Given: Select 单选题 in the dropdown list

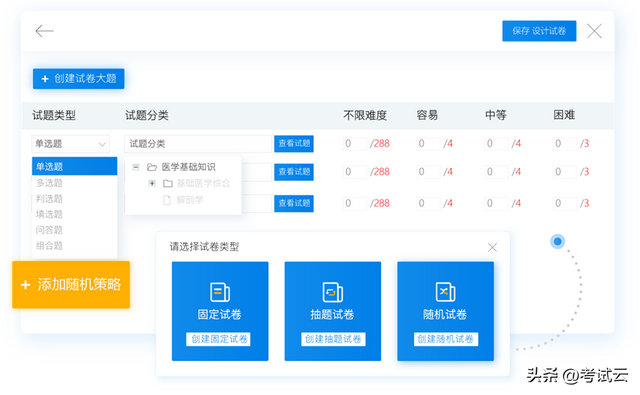Looking at the screenshot, I should click(74, 166).
